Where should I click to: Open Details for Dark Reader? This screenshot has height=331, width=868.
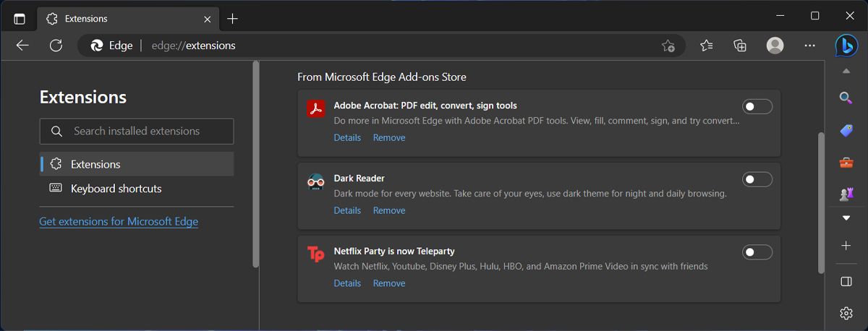[347, 210]
